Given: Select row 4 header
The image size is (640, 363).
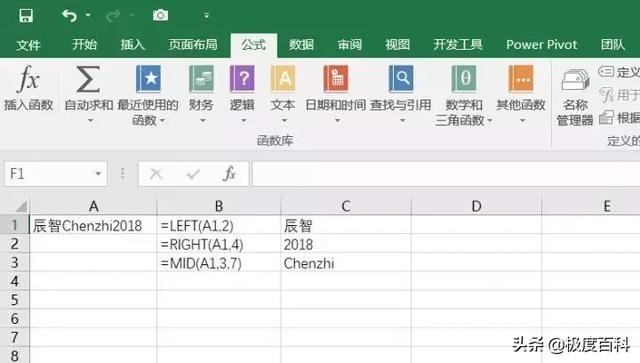Looking at the screenshot, I should coord(15,281).
